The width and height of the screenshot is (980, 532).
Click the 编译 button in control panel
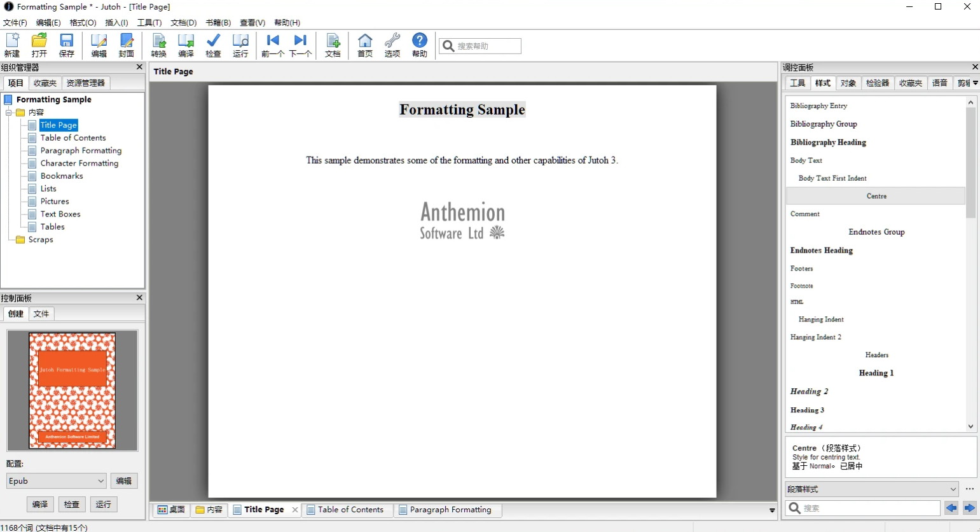tap(40, 504)
